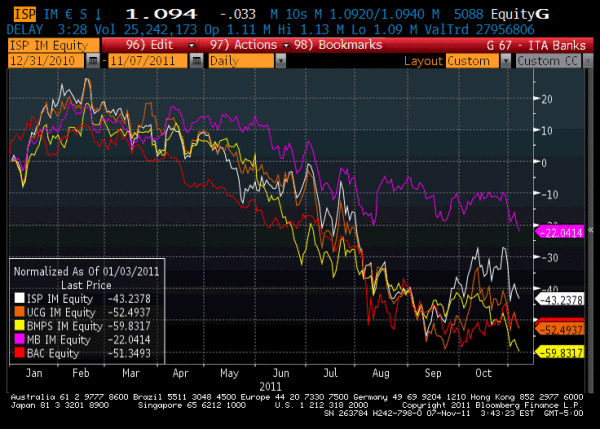Click the Jan month axis label
This screenshot has width=600, height=429.
(x=34, y=373)
